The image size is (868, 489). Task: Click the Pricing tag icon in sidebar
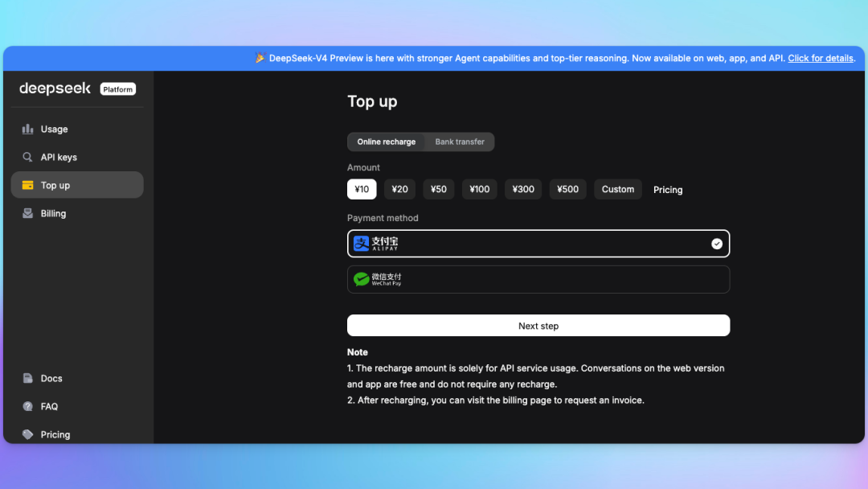pyautogui.click(x=28, y=434)
